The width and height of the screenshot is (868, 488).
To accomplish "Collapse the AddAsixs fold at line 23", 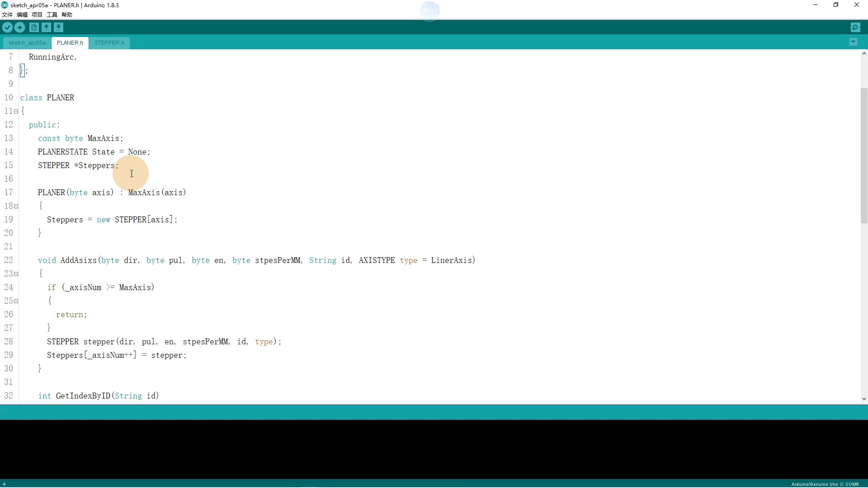I will pos(16,274).
